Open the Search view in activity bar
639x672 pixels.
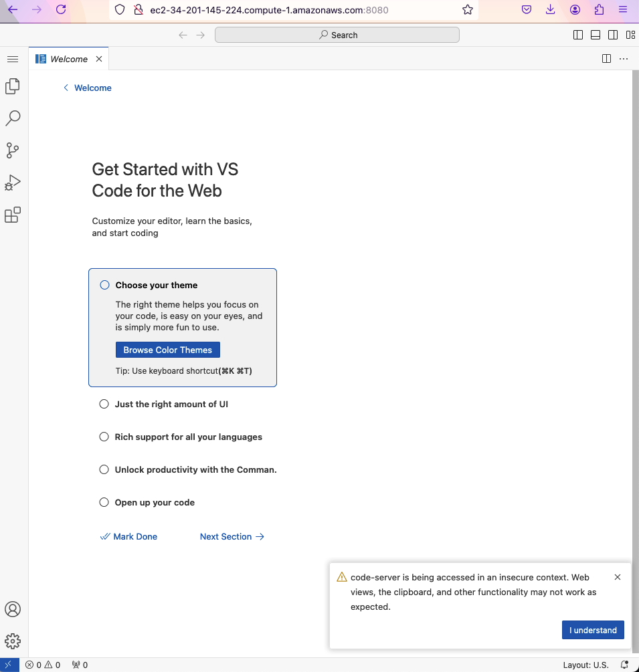13,118
